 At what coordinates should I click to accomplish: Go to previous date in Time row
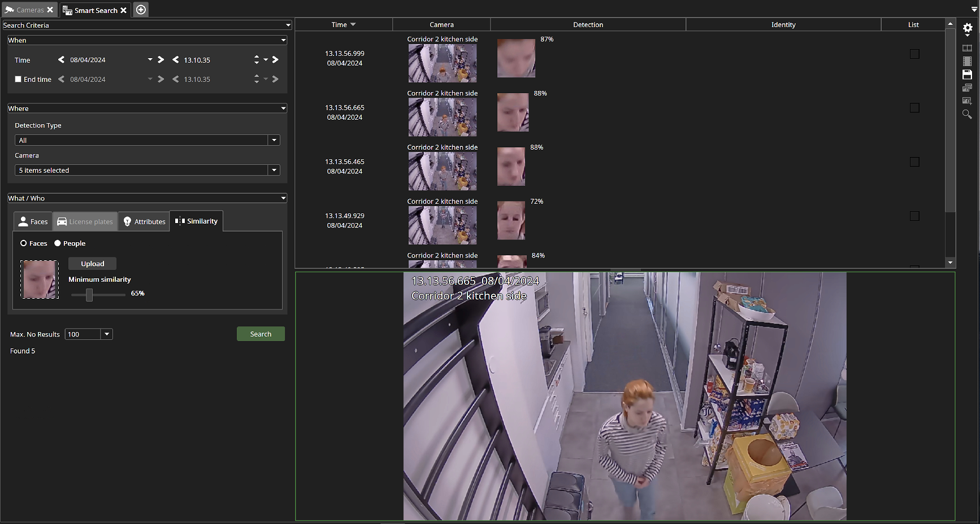pyautogui.click(x=61, y=60)
